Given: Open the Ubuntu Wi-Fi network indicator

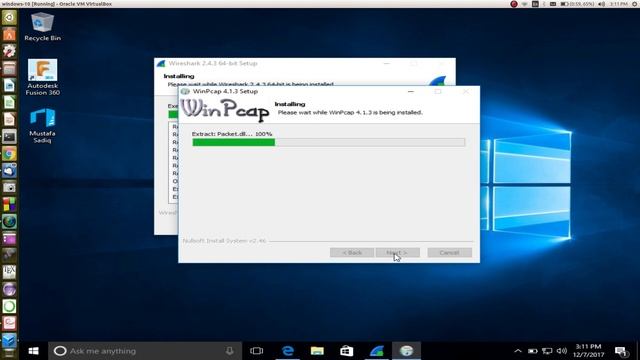Looking at the screenshot, I should pos(524,4).
